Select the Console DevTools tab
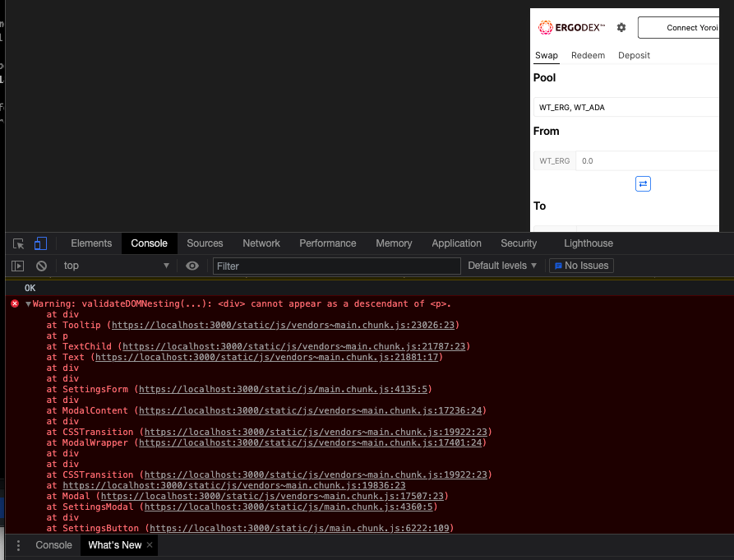734x560 pixels. pos(150,243)
